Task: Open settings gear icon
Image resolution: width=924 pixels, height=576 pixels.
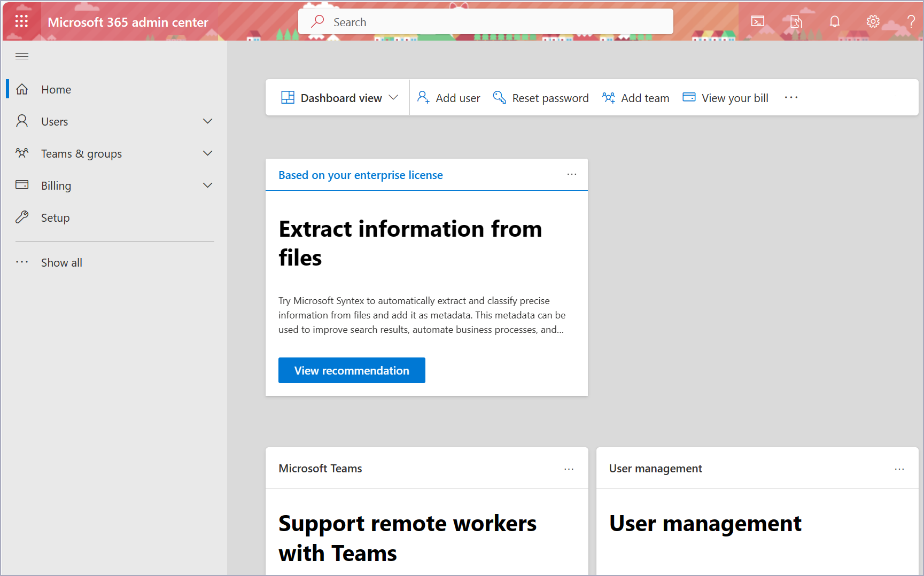Action: click(873, 21)
